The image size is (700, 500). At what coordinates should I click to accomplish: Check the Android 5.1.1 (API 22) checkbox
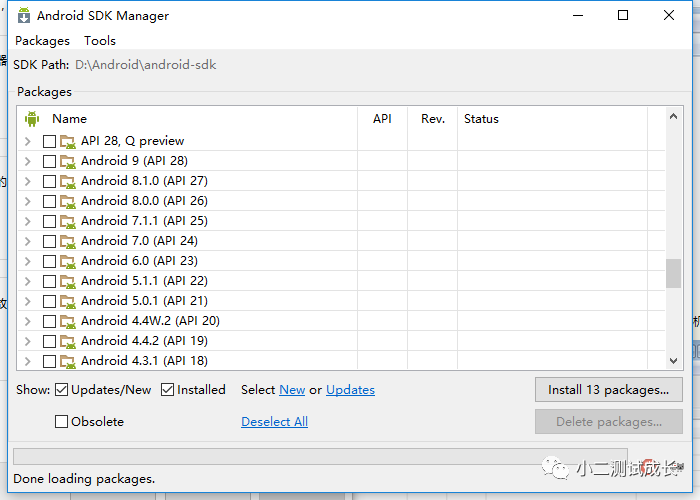point(49,282)
